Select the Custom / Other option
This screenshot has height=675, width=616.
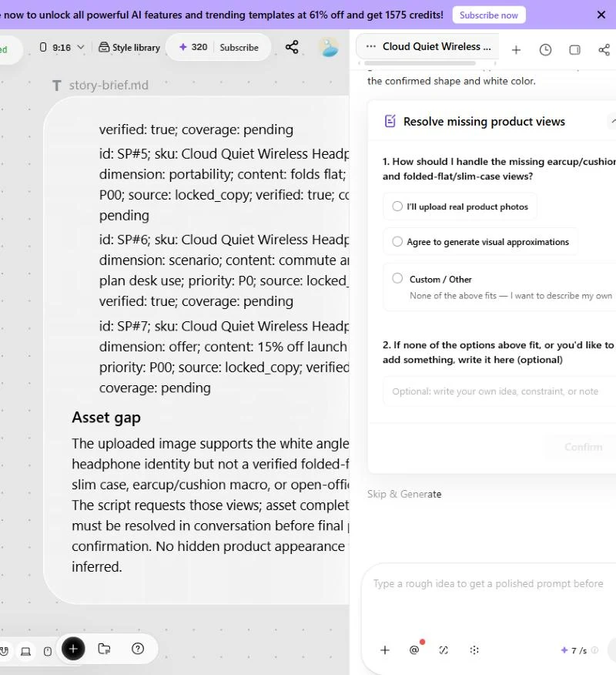click(500, 287)
